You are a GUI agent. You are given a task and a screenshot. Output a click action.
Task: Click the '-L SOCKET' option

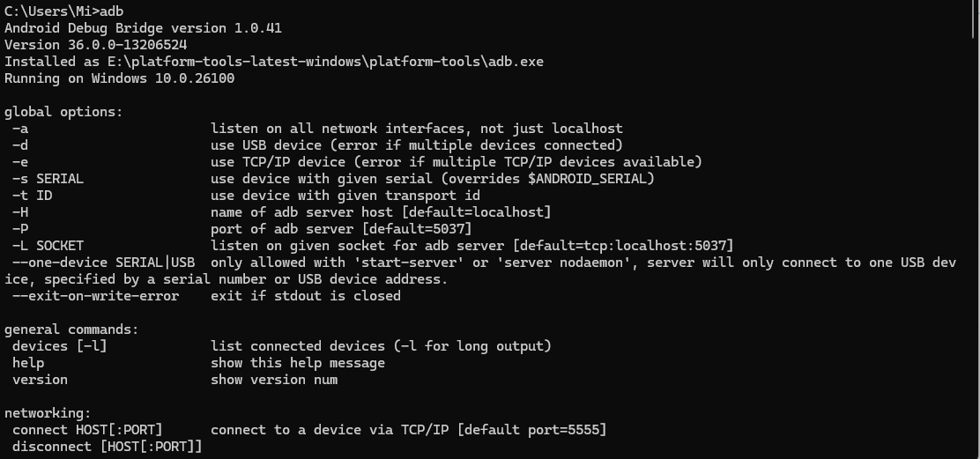[48, 246]
